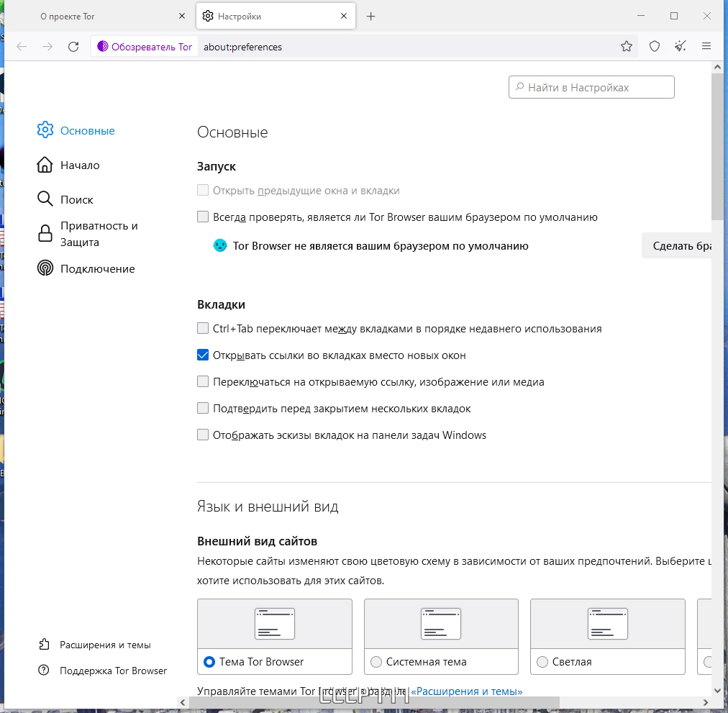Image resolution: width=728 pixels, height=713 pixels.
Task: Click the horizontal scrollbar left arrow
Action: [183, 702]
